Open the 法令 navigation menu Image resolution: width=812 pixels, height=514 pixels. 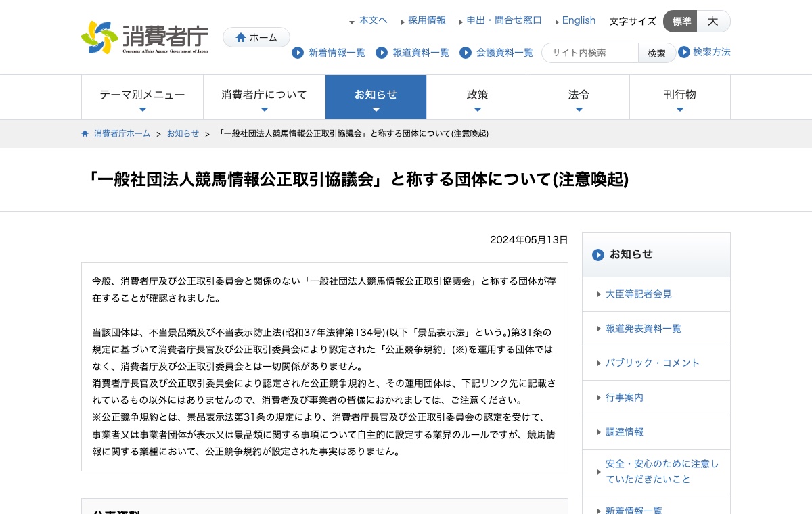click(579, 97)
